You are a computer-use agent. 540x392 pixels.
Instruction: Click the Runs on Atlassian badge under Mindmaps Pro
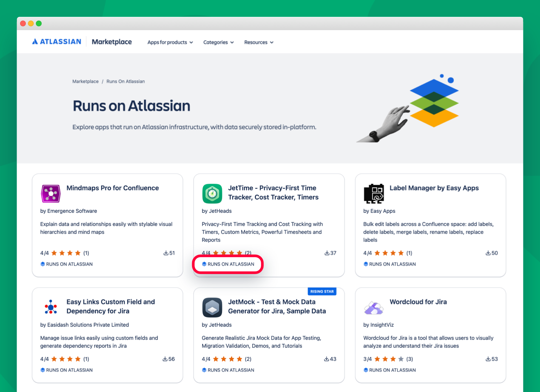pos(66,264)
